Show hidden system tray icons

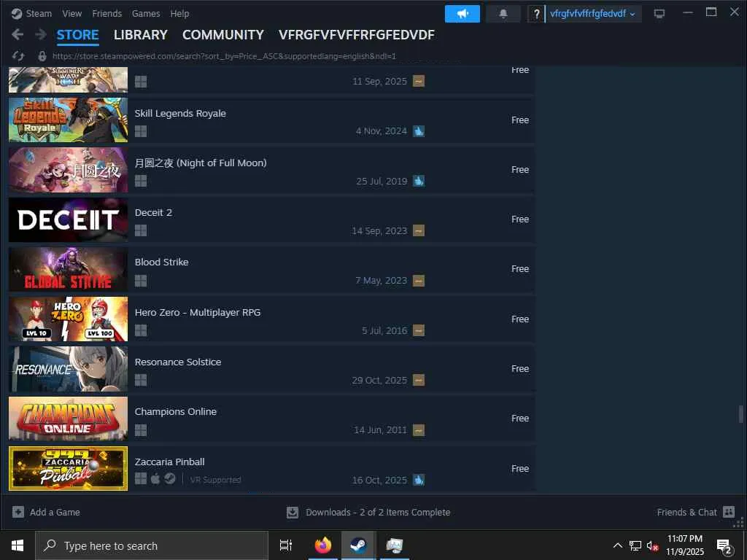coord(617,545)
